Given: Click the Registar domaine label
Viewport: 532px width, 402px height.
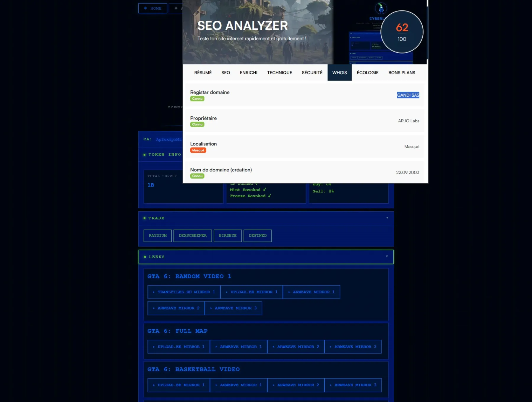Looking at the screenshot, I should [x=210, y=92].
